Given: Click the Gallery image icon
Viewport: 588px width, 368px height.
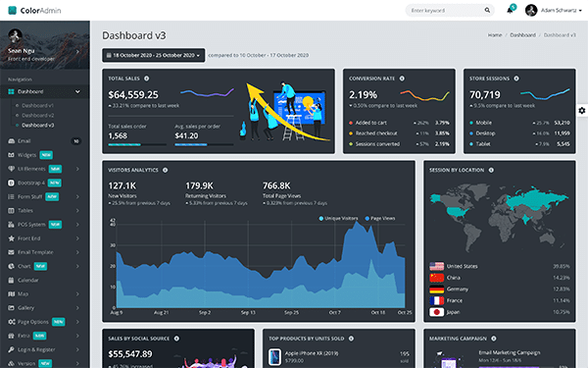Looking at the screenshot, I should pos(11,308).
